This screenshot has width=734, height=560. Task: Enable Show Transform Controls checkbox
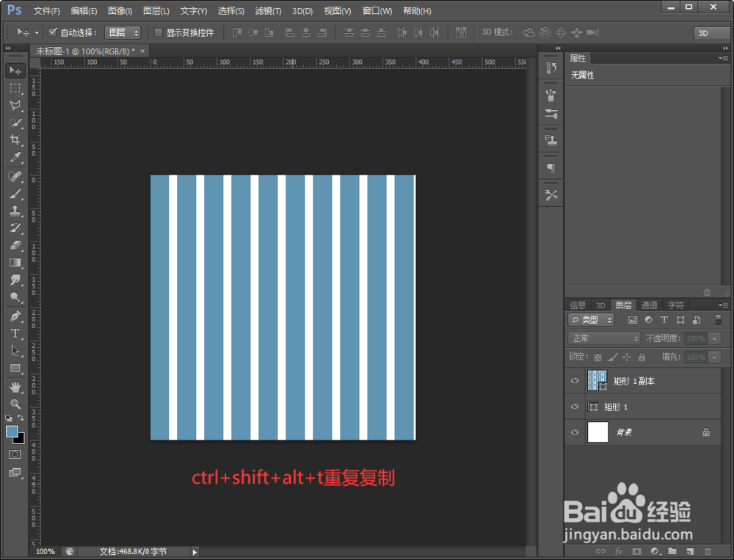click(x=159, y=32)
